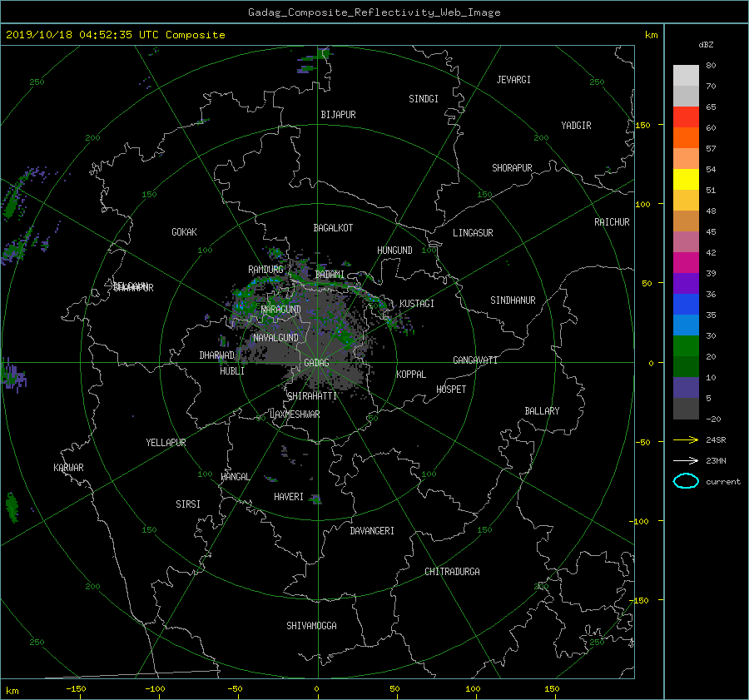Click the SINDGI city label
Screen dimensions: 749x700
(x=424, y=99)
